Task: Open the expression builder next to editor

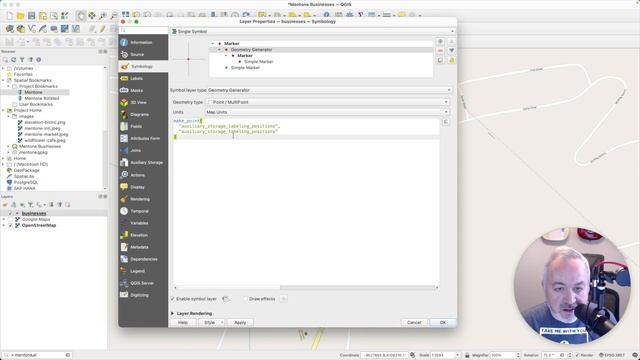Action: coord(446,122)
